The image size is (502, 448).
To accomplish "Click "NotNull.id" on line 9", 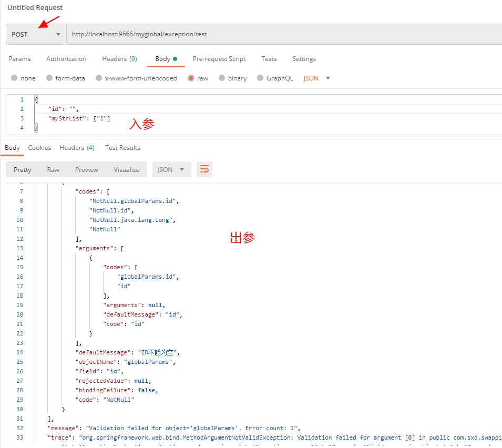I will click(x=110, y=210).
